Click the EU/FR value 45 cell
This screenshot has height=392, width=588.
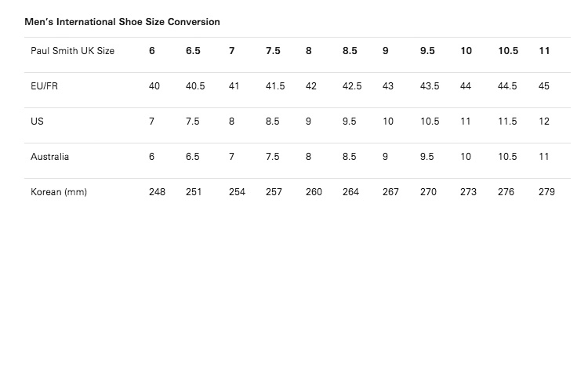point(544,86)
